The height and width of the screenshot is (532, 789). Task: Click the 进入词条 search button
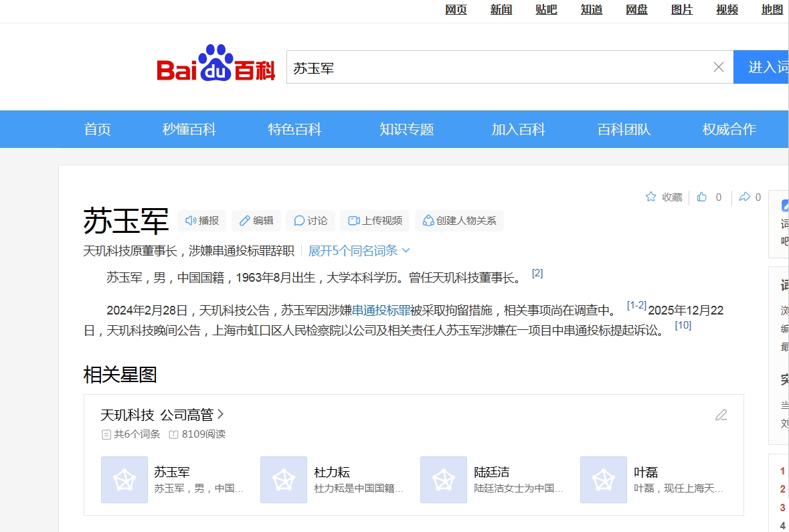761,67
